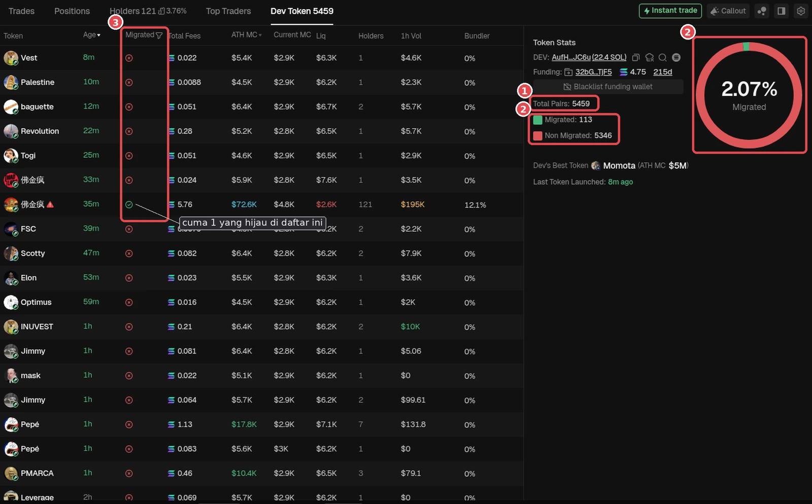Click the 2.07% Migrated donut chart
Screen dimensions: 812x504
click(x=749, y=95)
